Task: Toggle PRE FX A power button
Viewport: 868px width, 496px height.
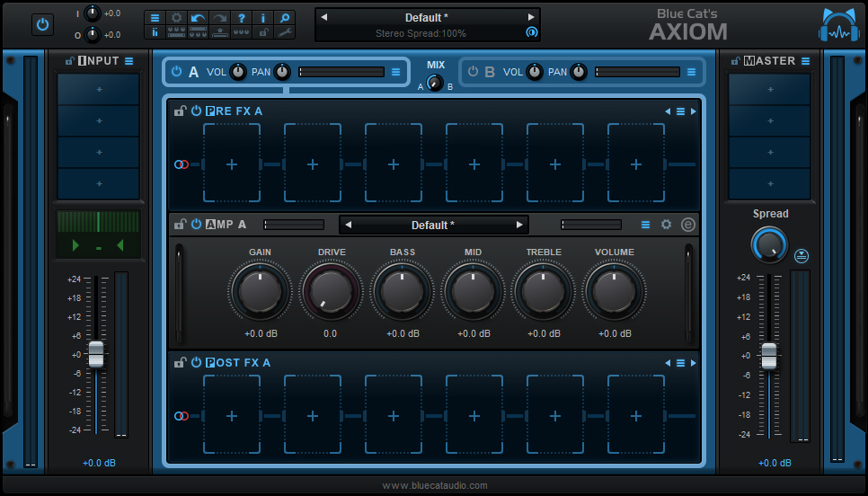Action: [x=196, y=111]
